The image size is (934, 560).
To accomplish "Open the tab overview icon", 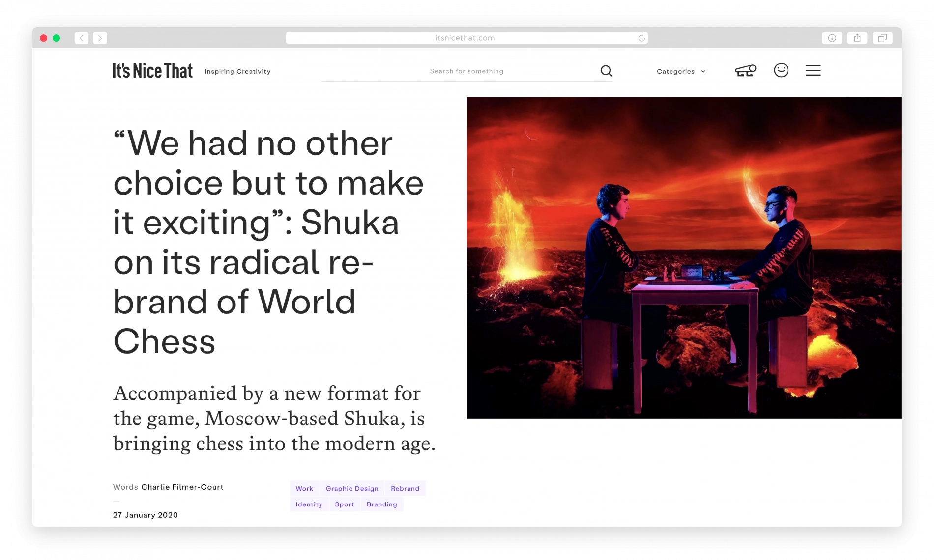I will (882, 38).
